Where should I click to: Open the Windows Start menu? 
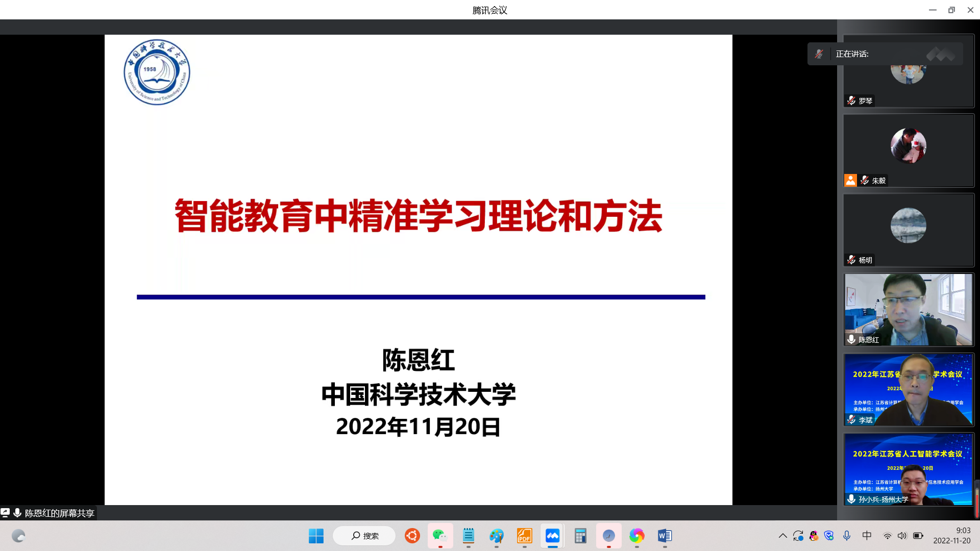tap(316, 536)
